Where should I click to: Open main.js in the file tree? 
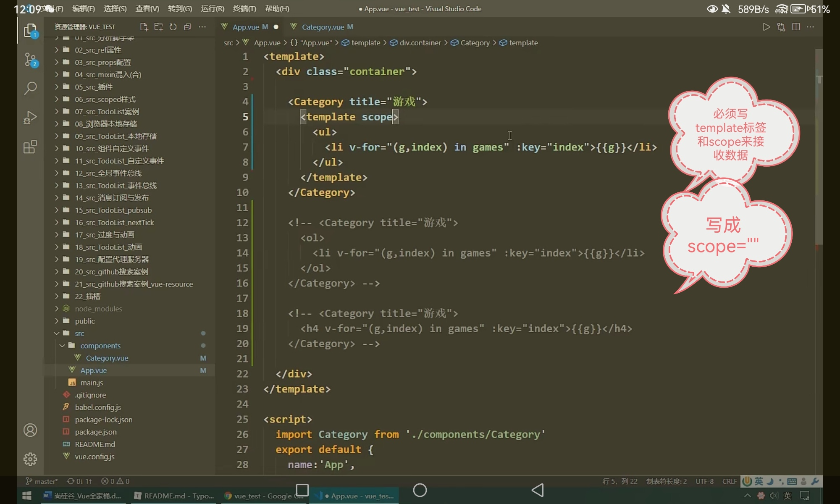92,383
